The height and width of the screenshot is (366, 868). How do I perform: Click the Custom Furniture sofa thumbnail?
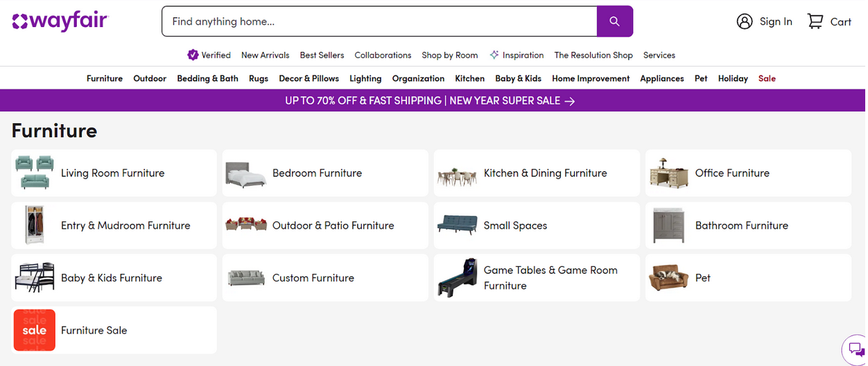point(246,278)
